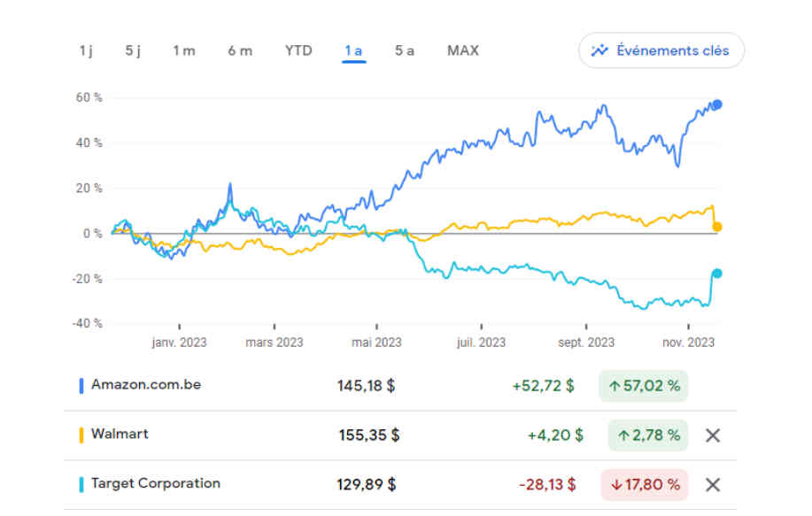This screenshot has height=516, width=812.
Task: Switch chart to MAX range
Action: coord(463,50)
